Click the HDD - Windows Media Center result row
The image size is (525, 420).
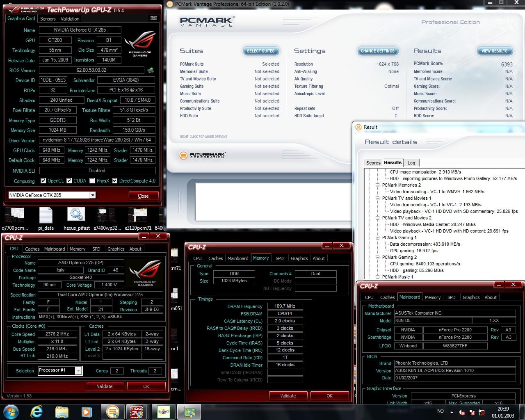point(433,224)
